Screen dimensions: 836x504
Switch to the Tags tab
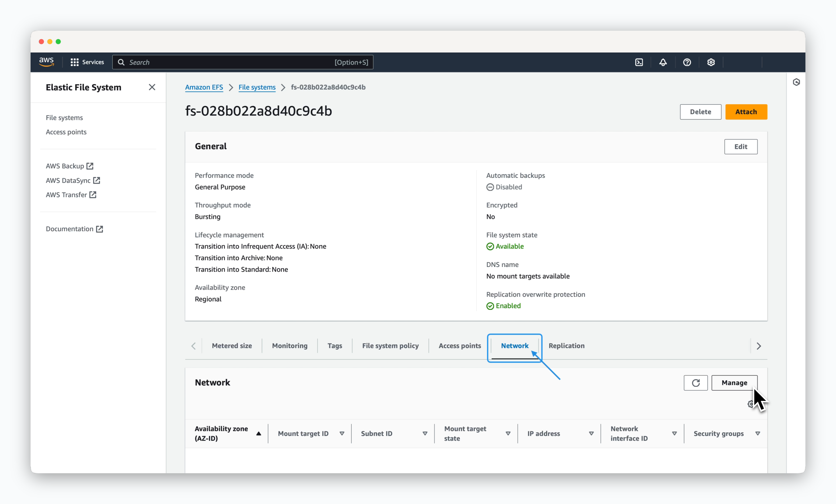coord(335,346)
